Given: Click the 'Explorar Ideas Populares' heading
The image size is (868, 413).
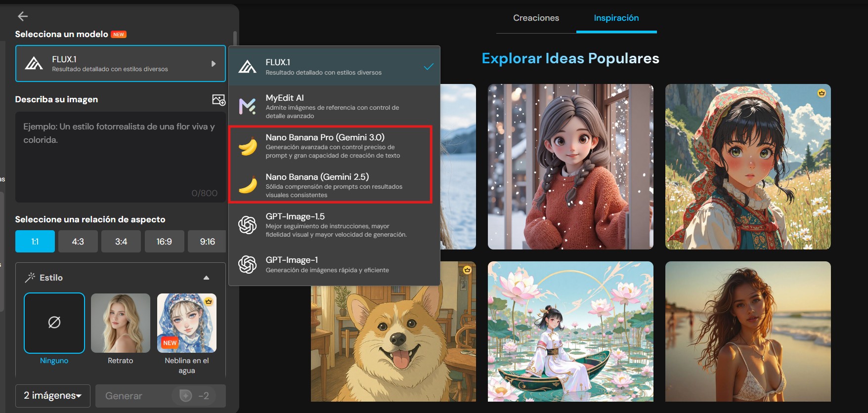Looking at the screenshot, I should 570,58.
